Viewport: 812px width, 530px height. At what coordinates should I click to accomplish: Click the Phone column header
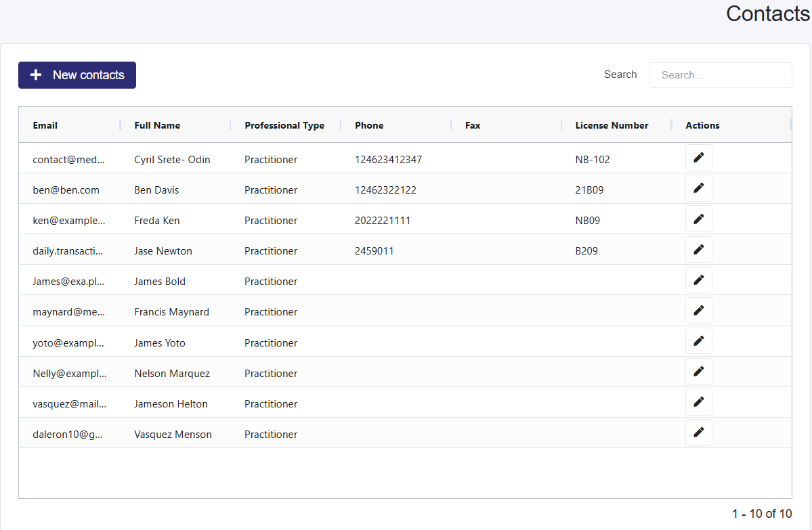[369, 125]
